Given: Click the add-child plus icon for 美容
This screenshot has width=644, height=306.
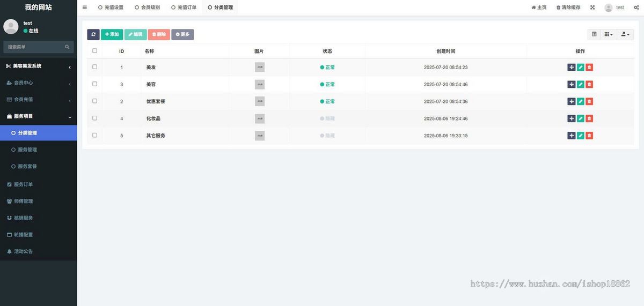Looking at the screenshot, I should tap(572, 85).
